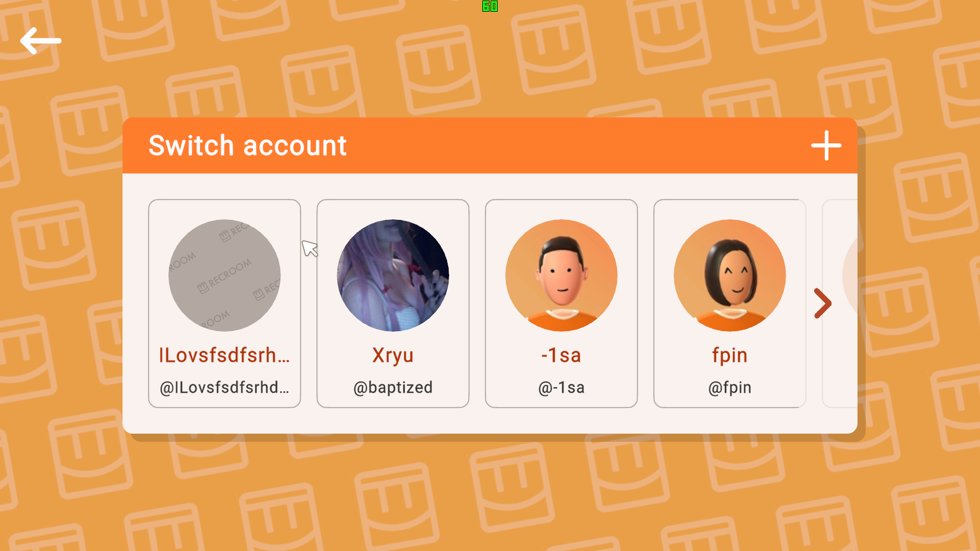Click the Switch account header title

click(x=248, y=146)
